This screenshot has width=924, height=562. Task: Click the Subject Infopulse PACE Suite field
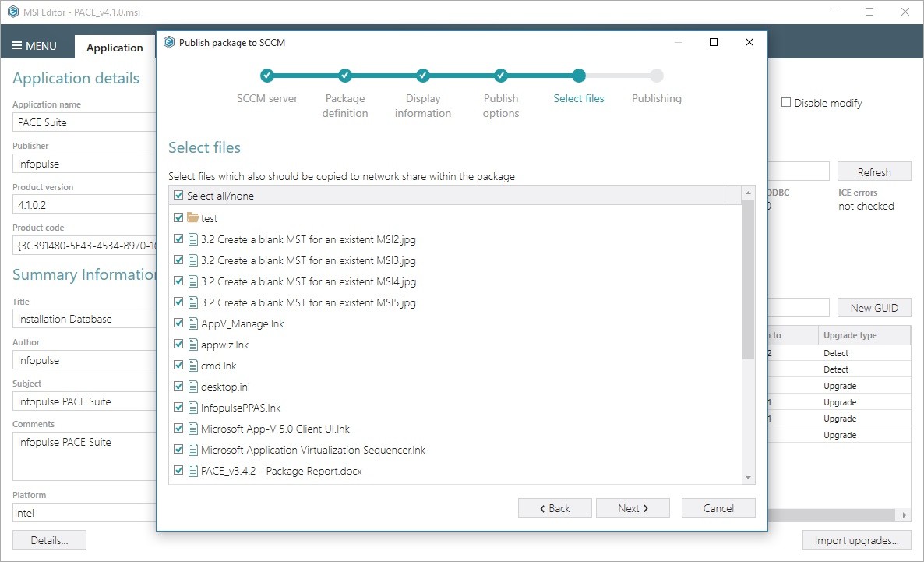pos(84,401)
